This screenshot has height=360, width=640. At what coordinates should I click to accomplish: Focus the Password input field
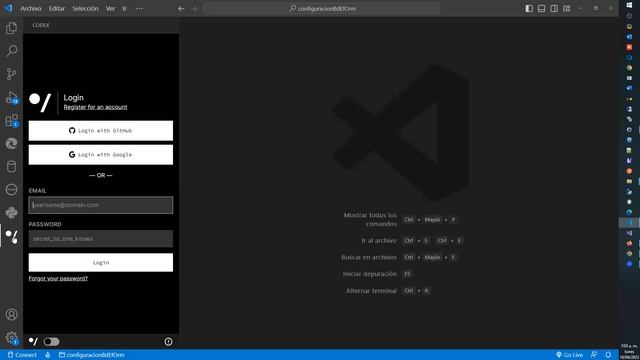click(x=101, y=239)
